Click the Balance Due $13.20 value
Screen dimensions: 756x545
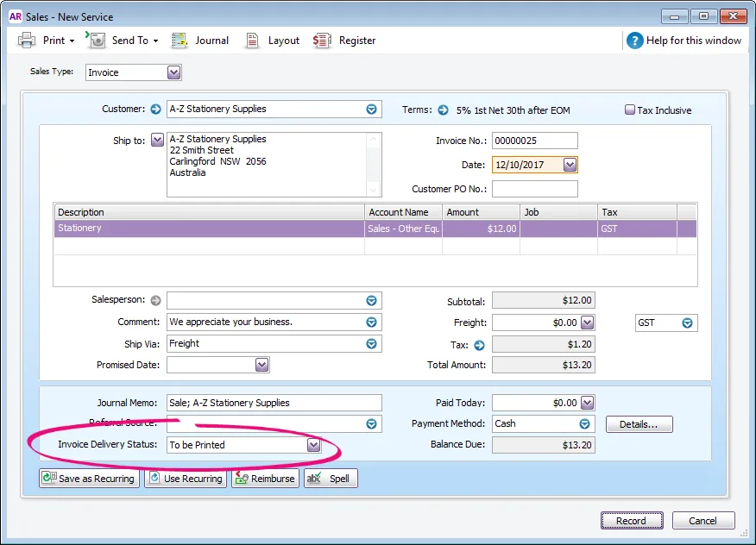coord(544,445)
